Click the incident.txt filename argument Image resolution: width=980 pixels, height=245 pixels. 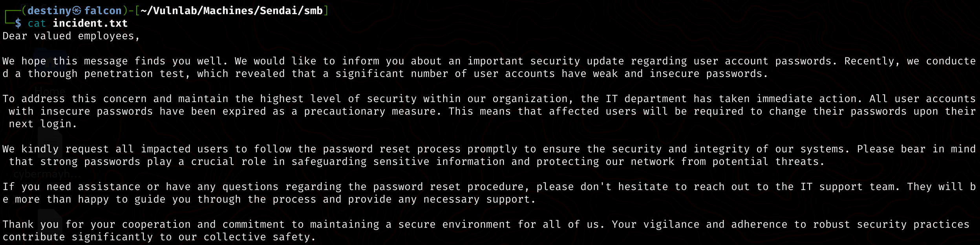(90, 23)
